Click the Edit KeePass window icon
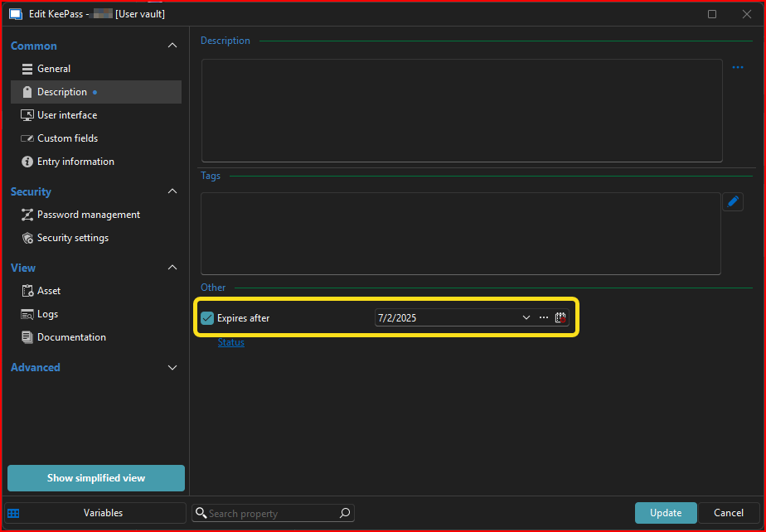766x532 pixels. (x=16, y=14)
